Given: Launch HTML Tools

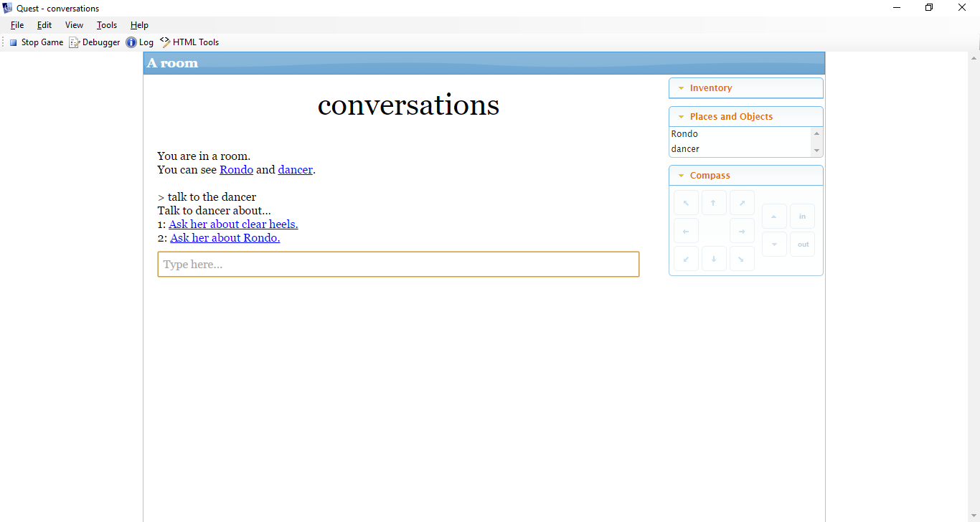Looking at the screenshot, I should point(189,42).
